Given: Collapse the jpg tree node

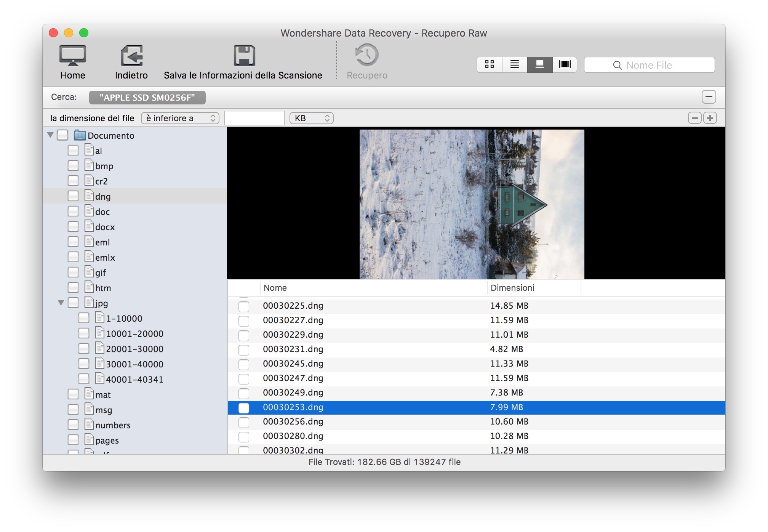Looking at the screenshot, I should 61,303.
